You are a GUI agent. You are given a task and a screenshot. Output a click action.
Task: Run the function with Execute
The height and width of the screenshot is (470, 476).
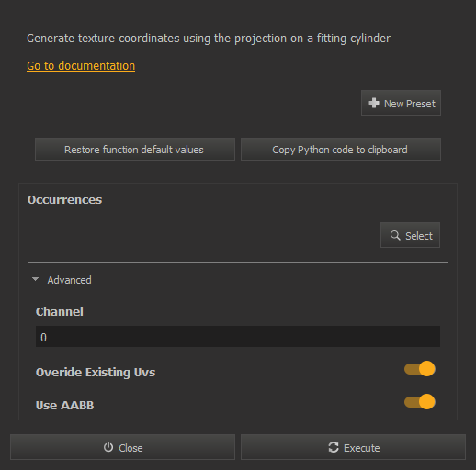[x=353, y=447]
